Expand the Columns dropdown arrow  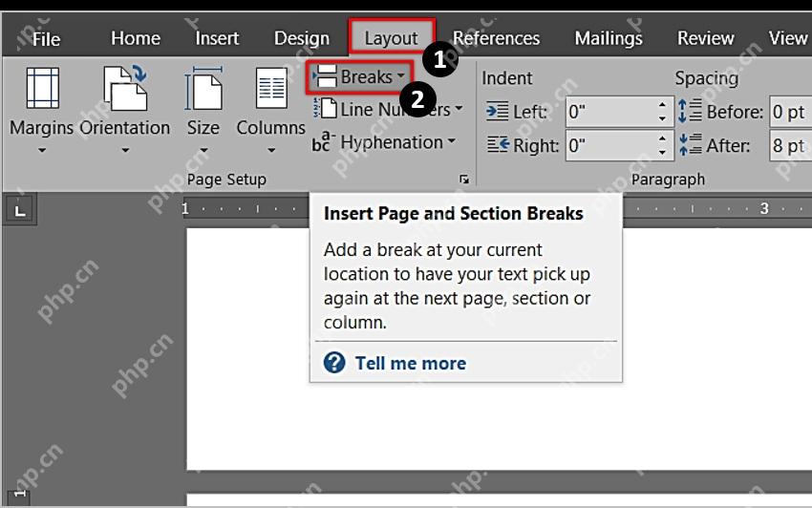click(271, 151)
